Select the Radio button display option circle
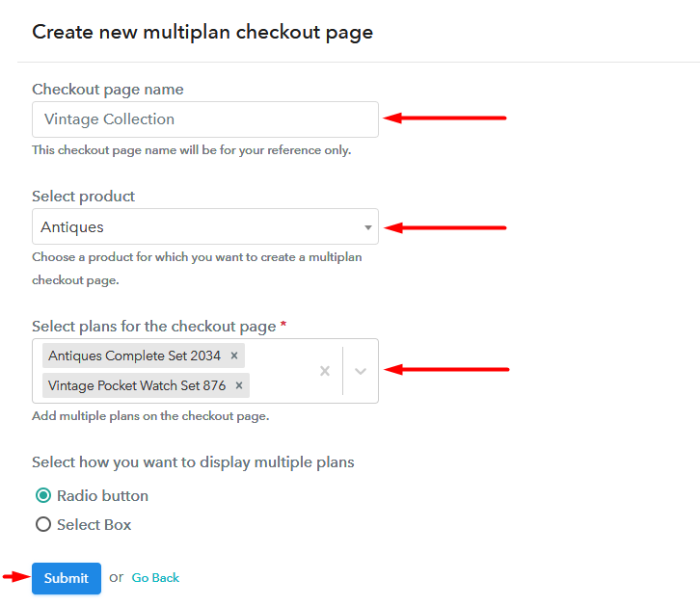Viewport: 700px width, 606px height. 43,495
